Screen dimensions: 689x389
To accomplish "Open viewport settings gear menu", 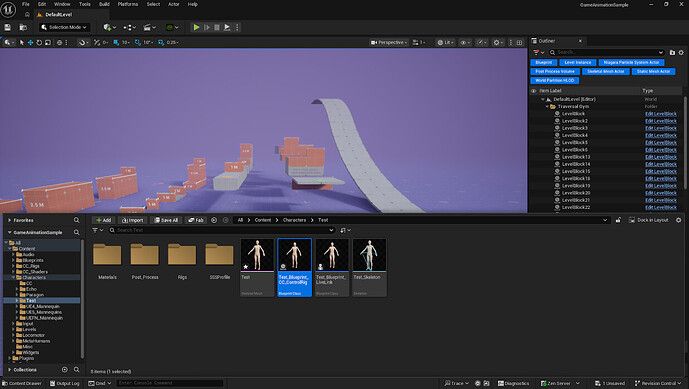I will [498, 43].
